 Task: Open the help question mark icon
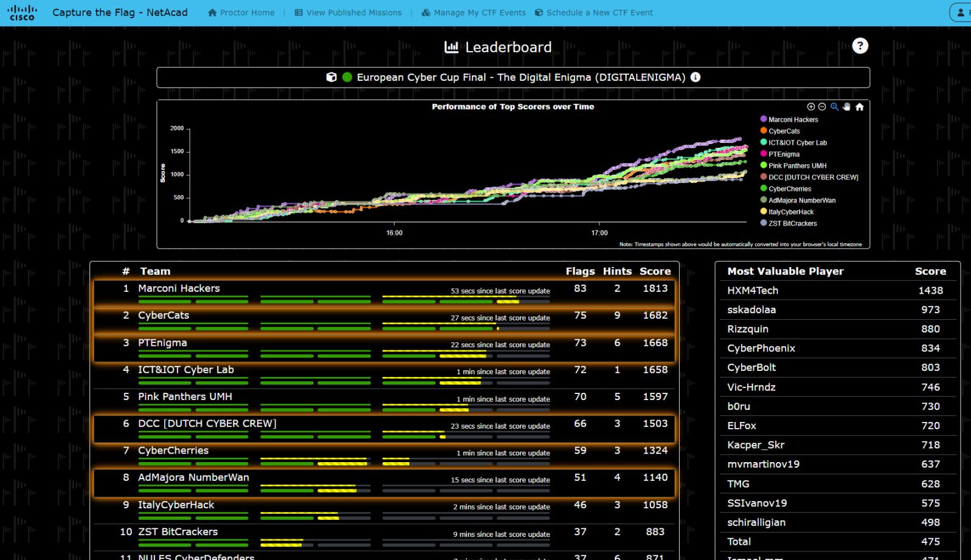(860, 46)
